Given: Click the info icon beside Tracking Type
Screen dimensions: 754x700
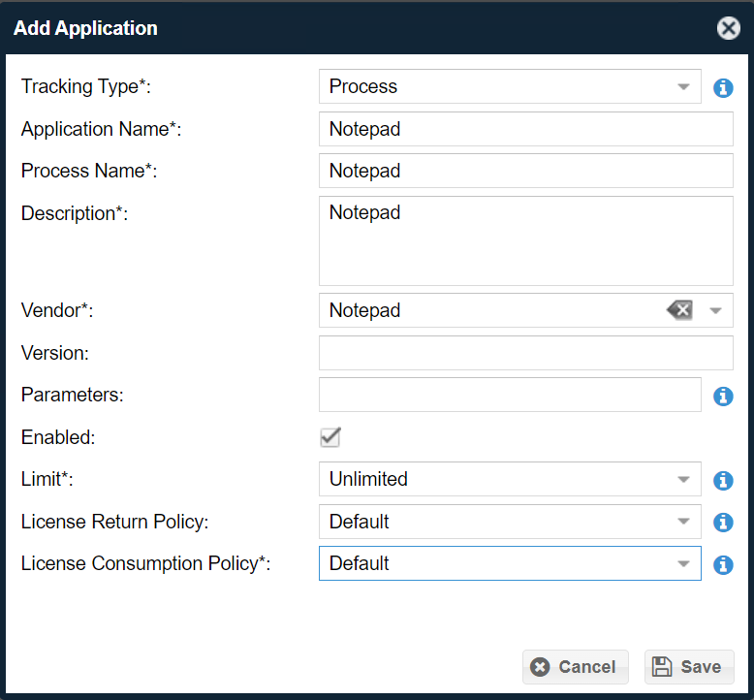Looking at the screenshot, I should [x=723, y=87].
